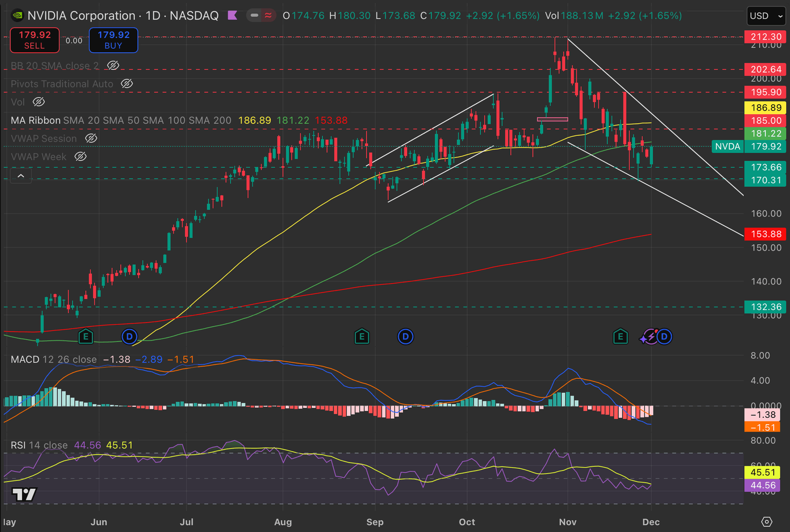
Task: Select the Pivots Traditional Auto legend
Action: pos(62,84)
